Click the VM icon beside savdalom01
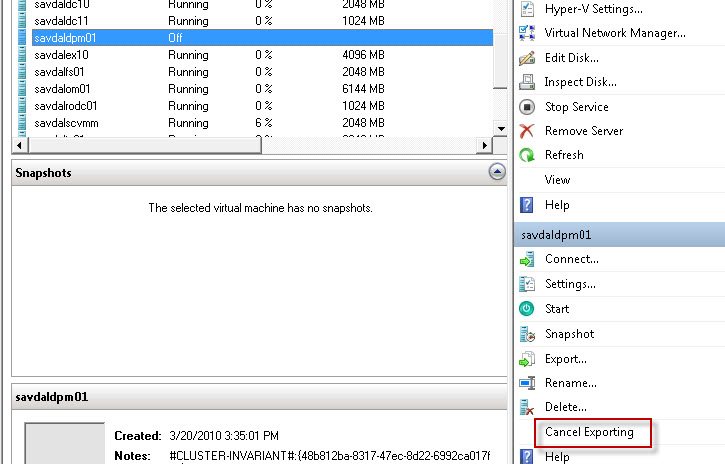Viewport: 725px width, 464px height. pyautogui.click(x=22, y=89)
